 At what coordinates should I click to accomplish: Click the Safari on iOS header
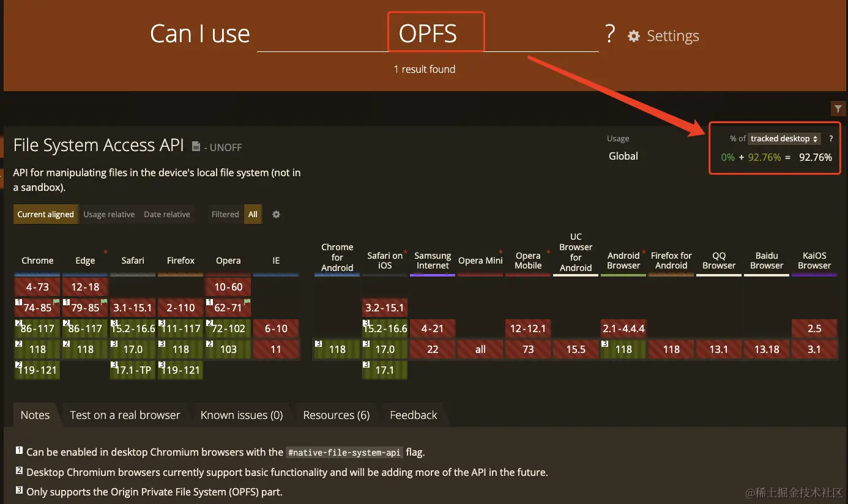click(385, 261)
